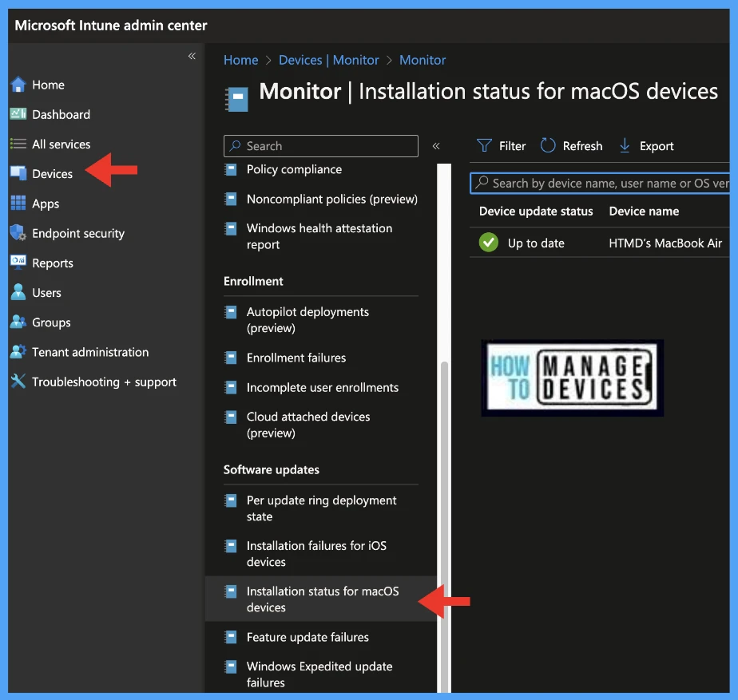
Task: Click the Troubleshooting + support wrench icon
Action: pyautogui.click(x=18, y=381)
